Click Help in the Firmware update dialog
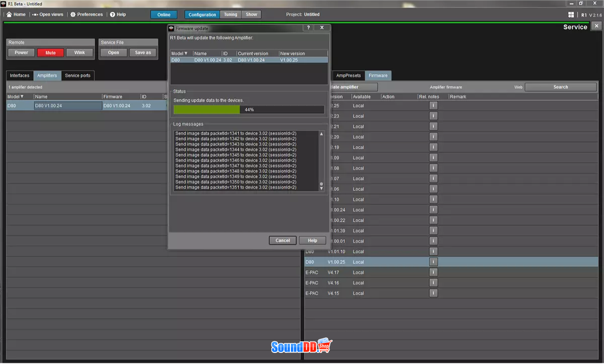 pos(312,240)
